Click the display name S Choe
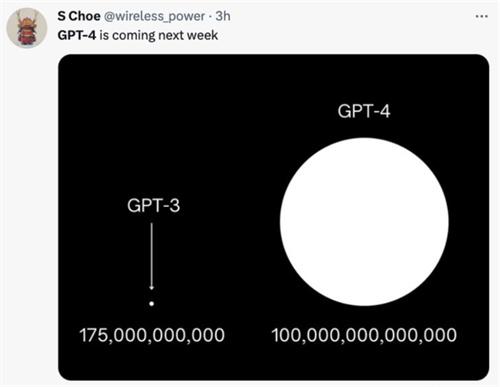Image resolution: width=500 pixels, height=387 pixels. pos(79,16)
